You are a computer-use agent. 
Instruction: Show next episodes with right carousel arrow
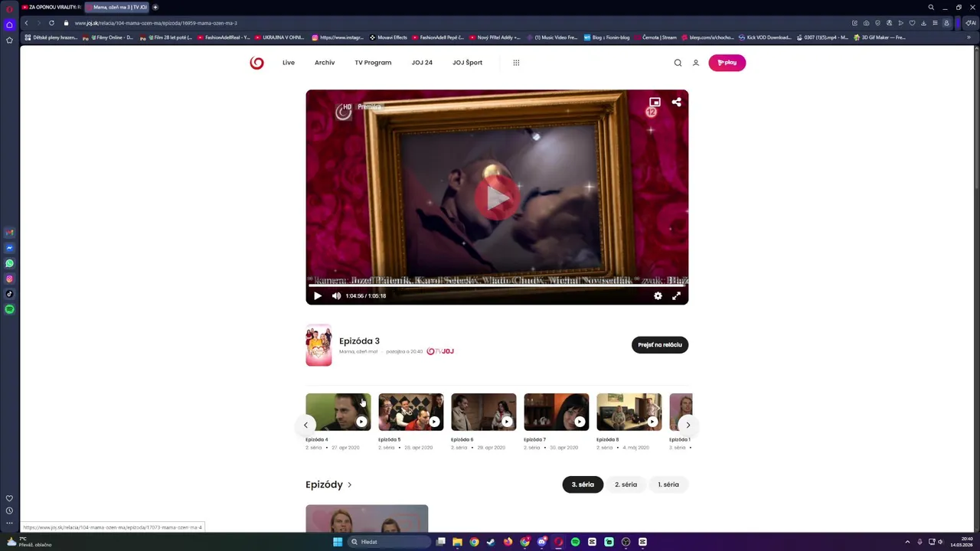(x=688, y=425)
